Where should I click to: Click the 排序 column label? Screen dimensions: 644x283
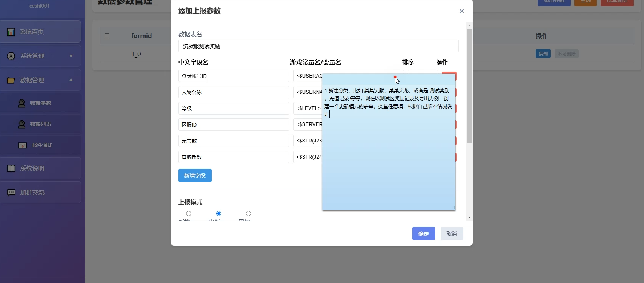[x=408, y=63]
